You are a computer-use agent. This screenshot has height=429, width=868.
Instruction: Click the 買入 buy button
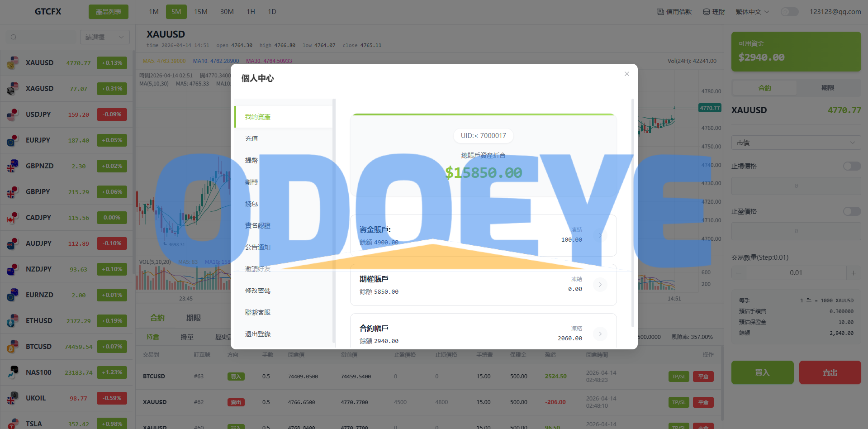pyautogui.click(x=762, y=372)
